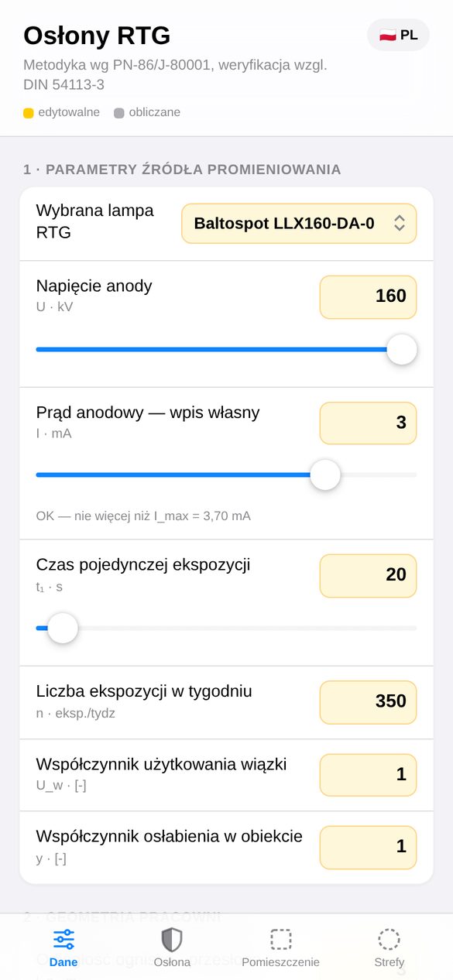Tap the Polish flag language icon

coord(387,35)
